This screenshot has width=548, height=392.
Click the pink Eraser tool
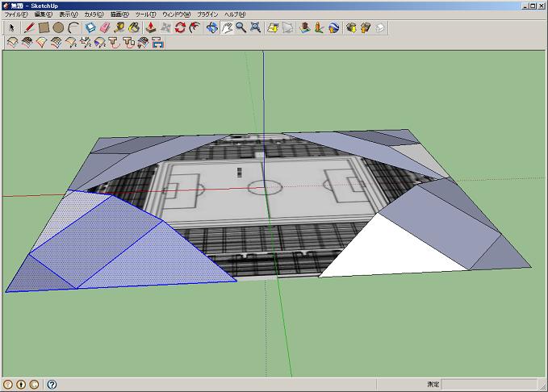tap(104, 27)
